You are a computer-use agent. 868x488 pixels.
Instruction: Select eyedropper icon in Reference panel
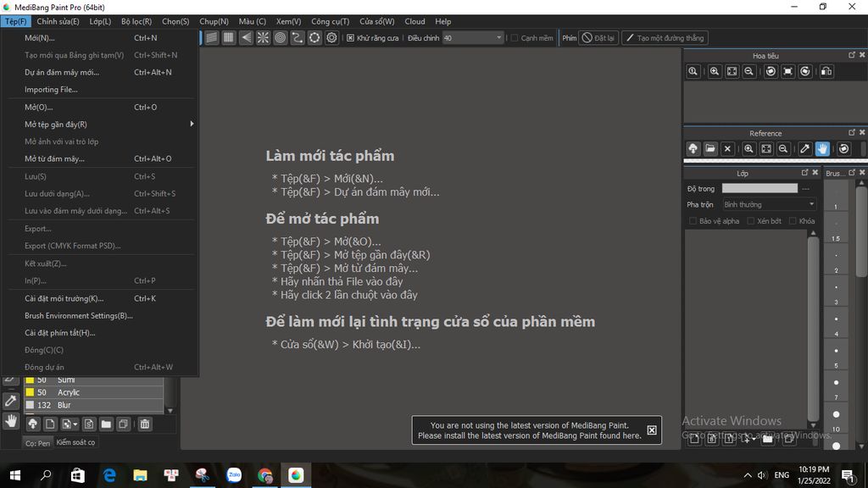[805, 149]
